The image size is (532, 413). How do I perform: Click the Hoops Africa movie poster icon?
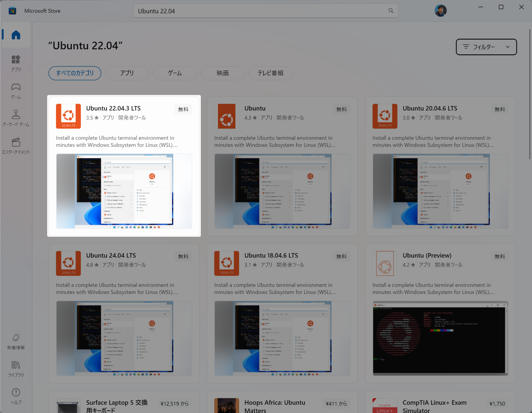pyautogui.click(x=227, y=405)
